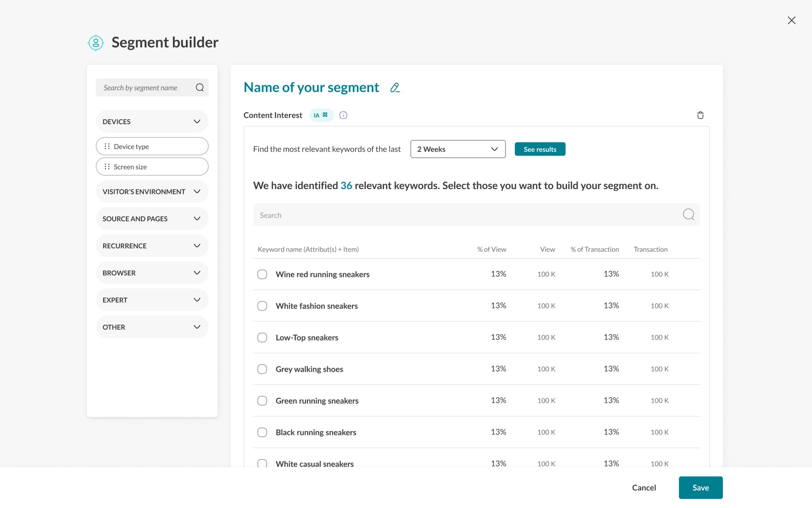Click the See results button
812x508 pixels.
click(x=540, y=149)
